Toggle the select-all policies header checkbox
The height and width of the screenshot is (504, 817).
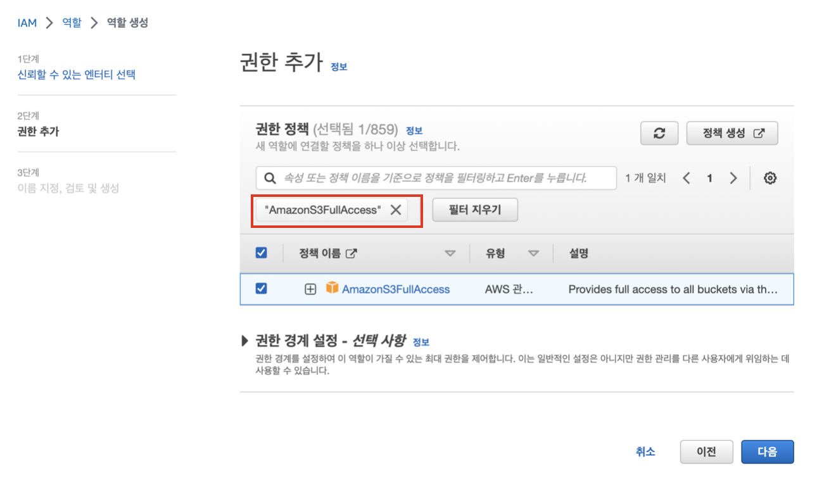point(261,253)
